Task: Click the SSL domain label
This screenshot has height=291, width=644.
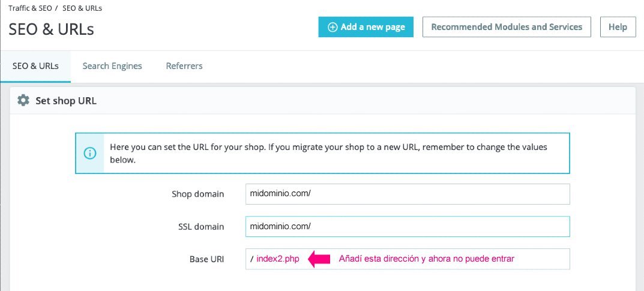Action: click(x=200, y=227)
